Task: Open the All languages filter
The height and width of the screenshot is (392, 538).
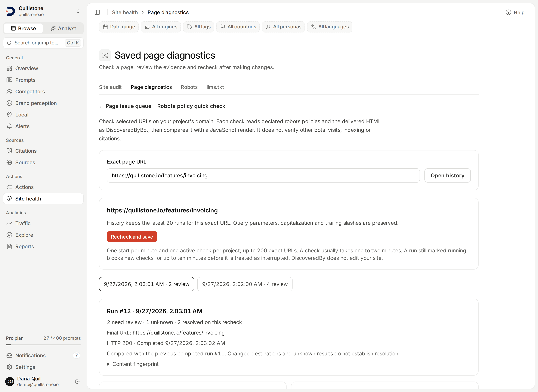Action: (x=330, y=27)
